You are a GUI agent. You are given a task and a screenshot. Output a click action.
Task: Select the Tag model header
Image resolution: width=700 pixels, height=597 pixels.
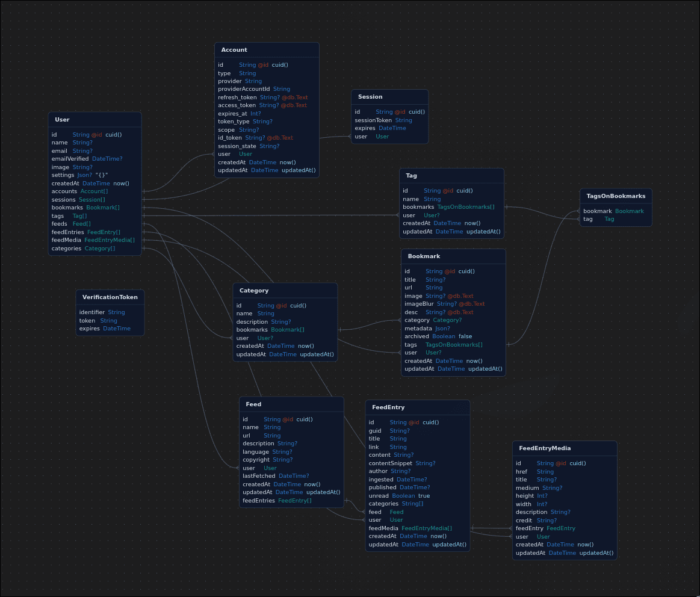(x=411, y=175)
